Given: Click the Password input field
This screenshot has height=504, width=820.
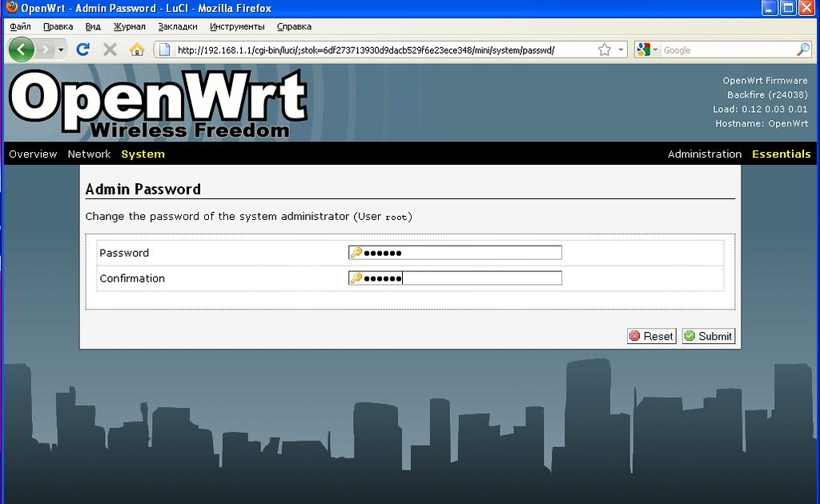Looking at the screenshot, I should 455,253.
